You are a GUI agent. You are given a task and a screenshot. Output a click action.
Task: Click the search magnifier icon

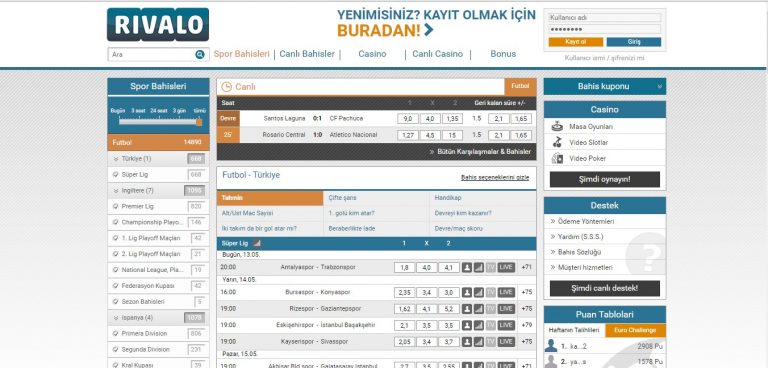point(199,54)
